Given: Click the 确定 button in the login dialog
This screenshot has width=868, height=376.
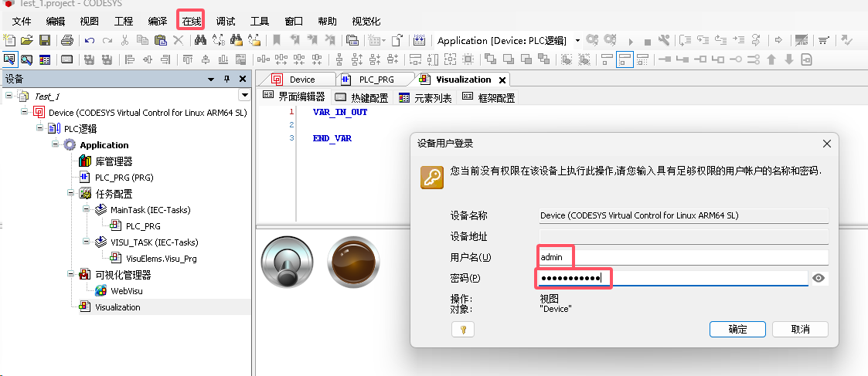Looking at the screenshot, I should pos(737,329).
